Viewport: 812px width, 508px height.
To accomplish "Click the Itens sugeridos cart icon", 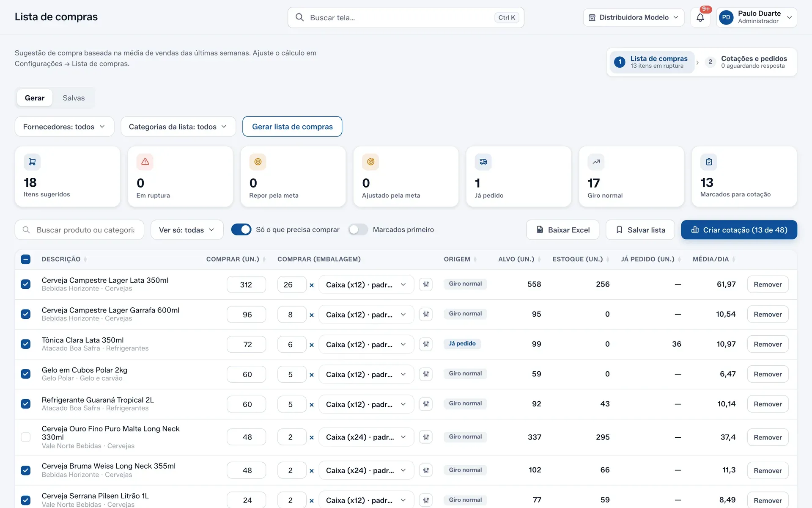I will point(32,162).
